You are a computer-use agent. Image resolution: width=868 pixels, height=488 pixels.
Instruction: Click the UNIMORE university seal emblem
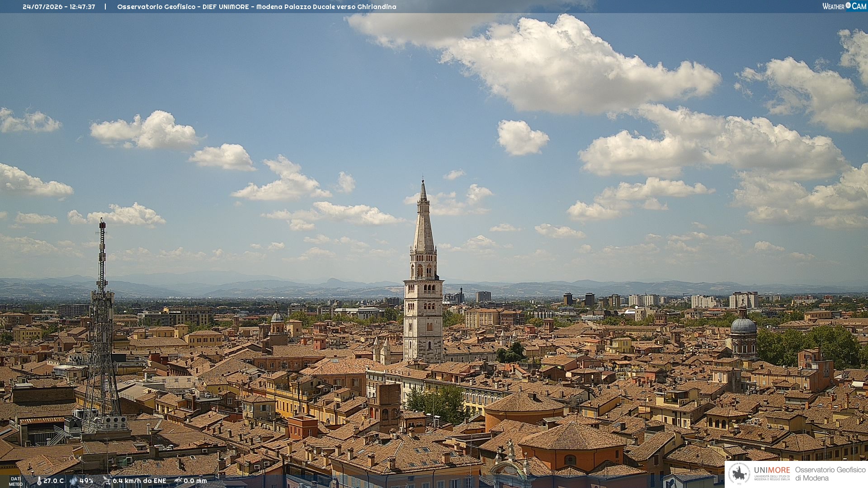[740, 474]
